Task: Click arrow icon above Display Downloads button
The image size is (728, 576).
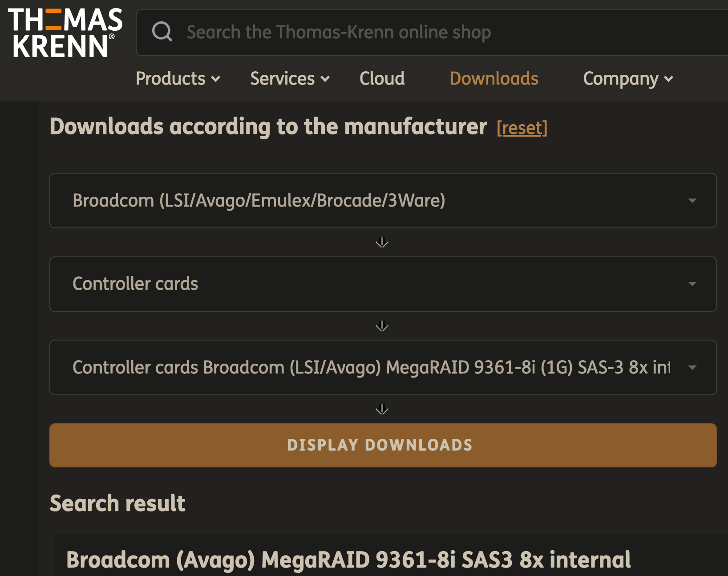Action: click(x=382, y=409)
